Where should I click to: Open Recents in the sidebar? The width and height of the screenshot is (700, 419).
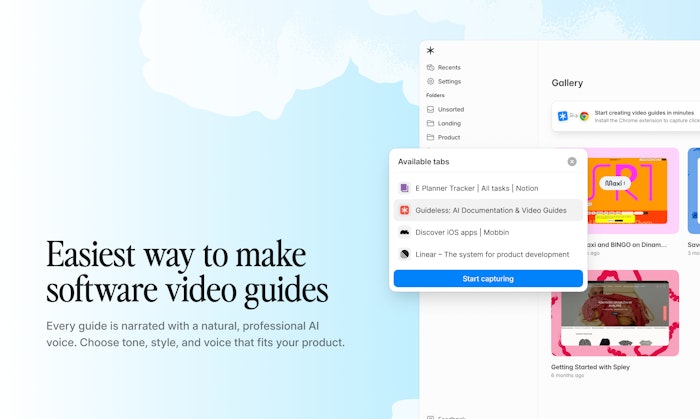[443, 67]
